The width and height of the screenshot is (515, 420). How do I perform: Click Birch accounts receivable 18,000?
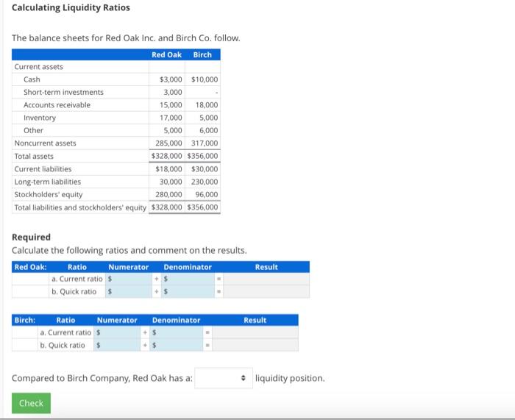click(207, 105)
